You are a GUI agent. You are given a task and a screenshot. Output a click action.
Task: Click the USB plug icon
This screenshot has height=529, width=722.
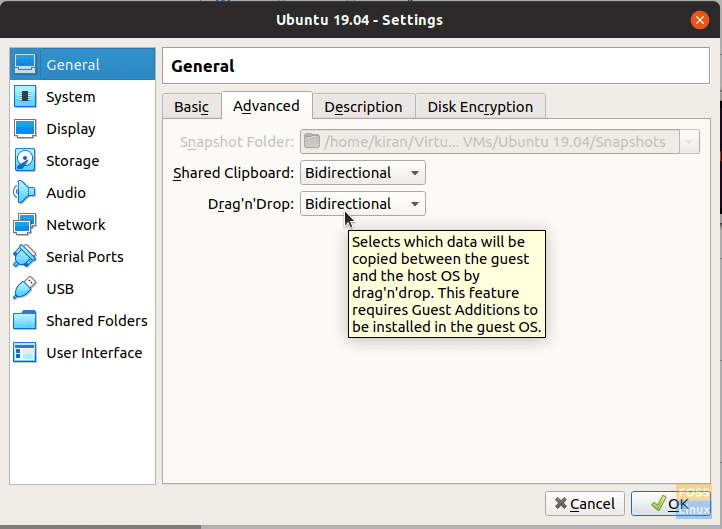click(x=25, y=288)
